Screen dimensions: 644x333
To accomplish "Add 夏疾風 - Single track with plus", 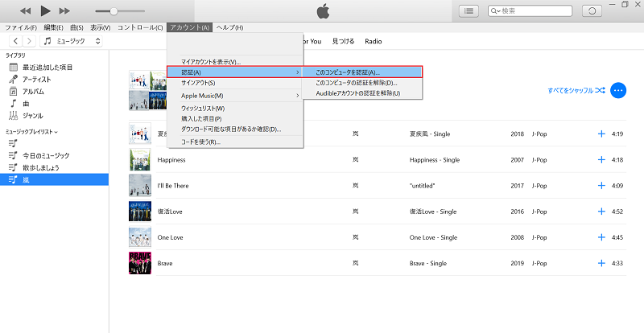I will [x=601, y=134].
